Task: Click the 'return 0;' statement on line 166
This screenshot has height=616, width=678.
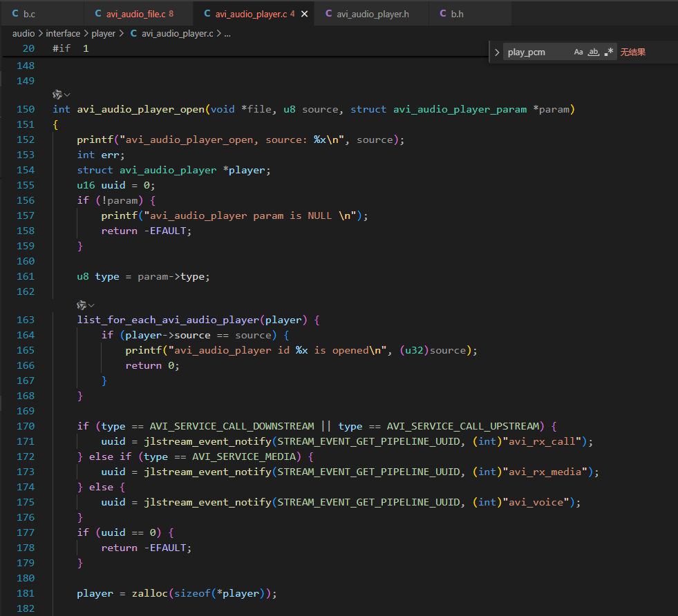Action: [x=152, y=365]
